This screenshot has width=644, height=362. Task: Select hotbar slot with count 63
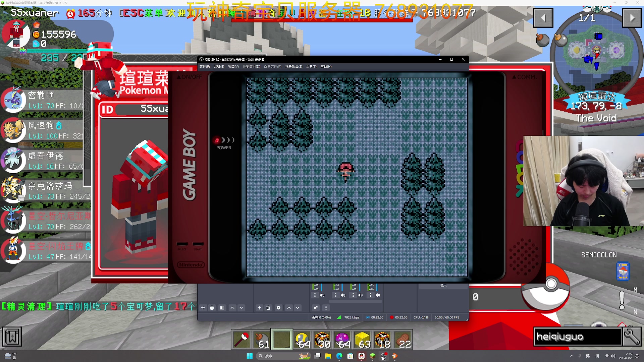(362, 340)
